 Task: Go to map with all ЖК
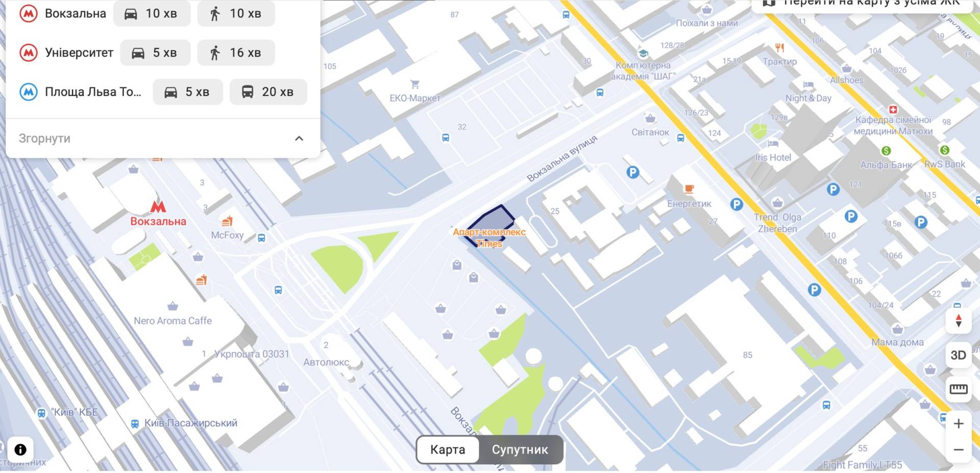865,3
